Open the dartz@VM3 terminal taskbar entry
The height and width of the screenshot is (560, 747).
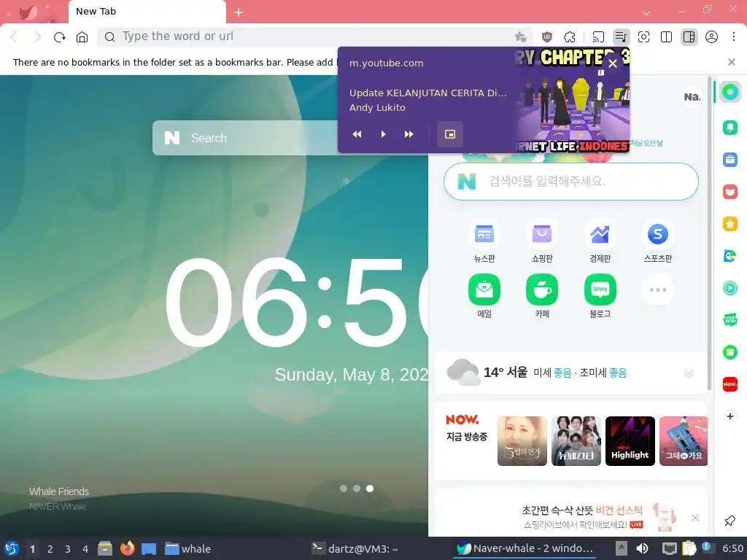point(355,548)
